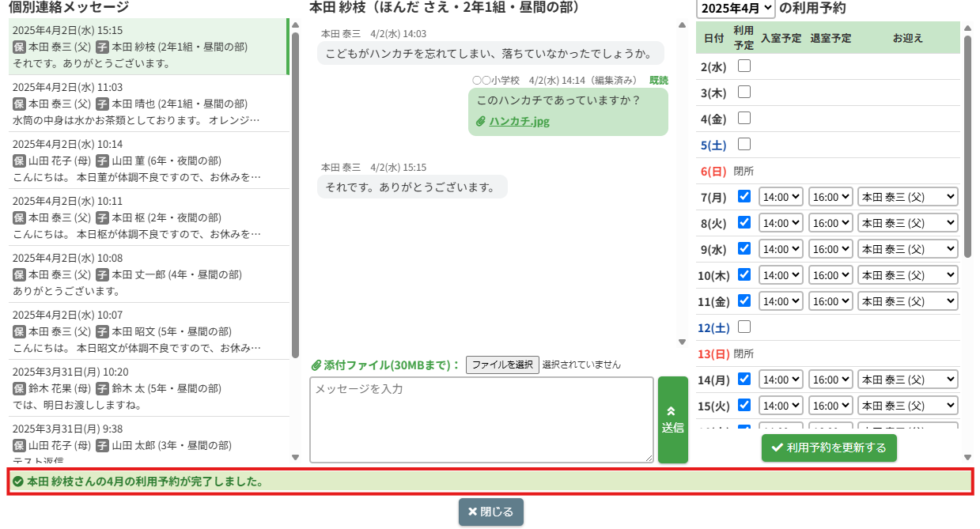Enable the reservation checkbox for 2(水)
Screen dimensions: 980x529
(744, 66)
